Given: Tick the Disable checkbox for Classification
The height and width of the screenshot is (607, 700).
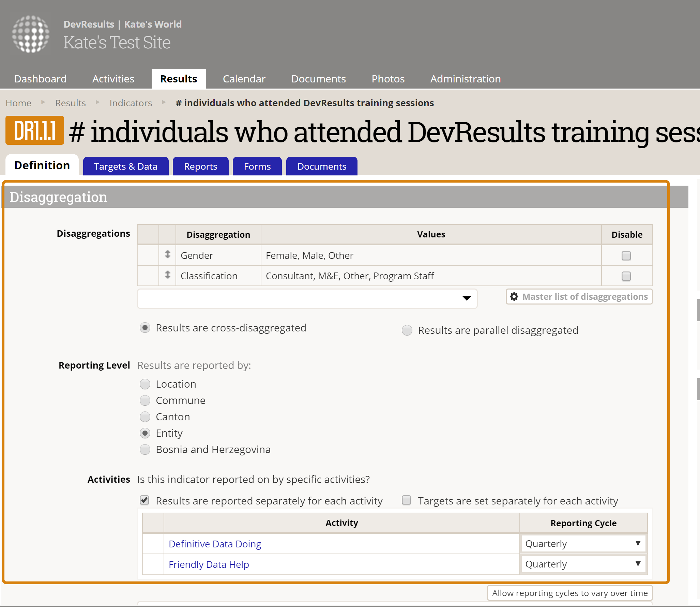Looking at the screenshot, I should click(x=626, y=276).
